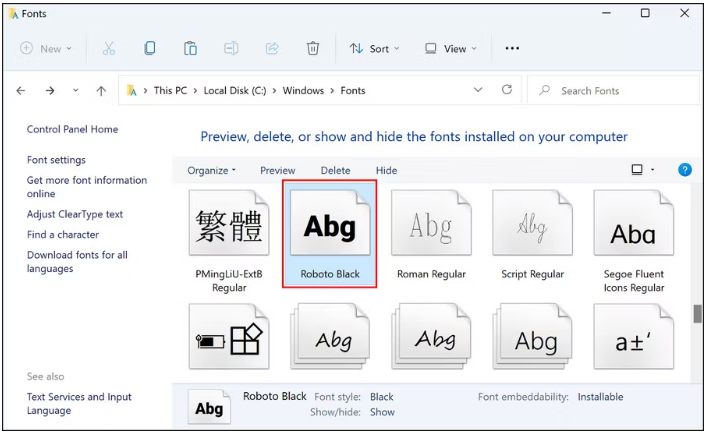Expand the chevron after This PC in path
Screen dimensions: 708x433
(196, 91)
